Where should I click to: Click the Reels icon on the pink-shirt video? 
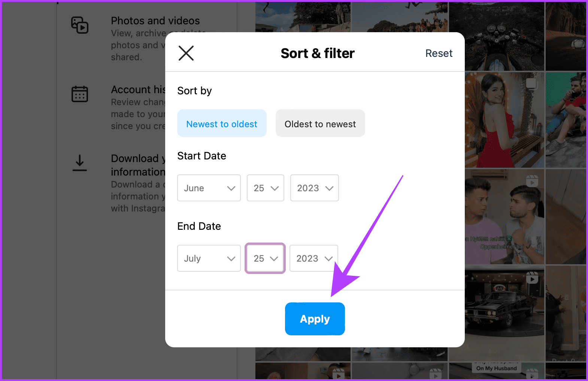click(x=532, y=181)
